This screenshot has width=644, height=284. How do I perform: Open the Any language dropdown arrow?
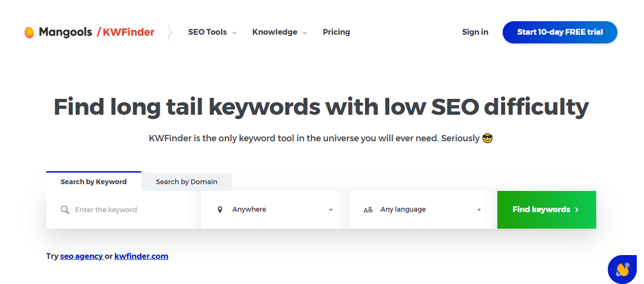point(479,210)
